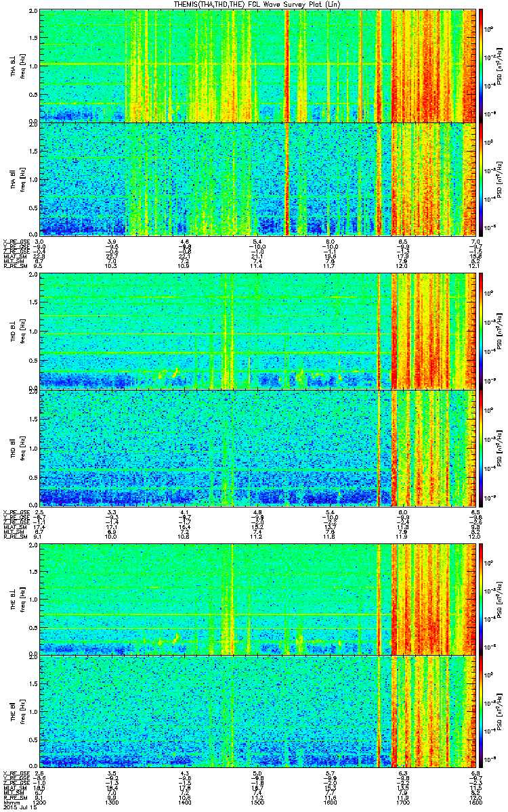Viewport: 508px width, 812px height.
Task: Click the 1500 time tick label
Action: tap(258, 802)
